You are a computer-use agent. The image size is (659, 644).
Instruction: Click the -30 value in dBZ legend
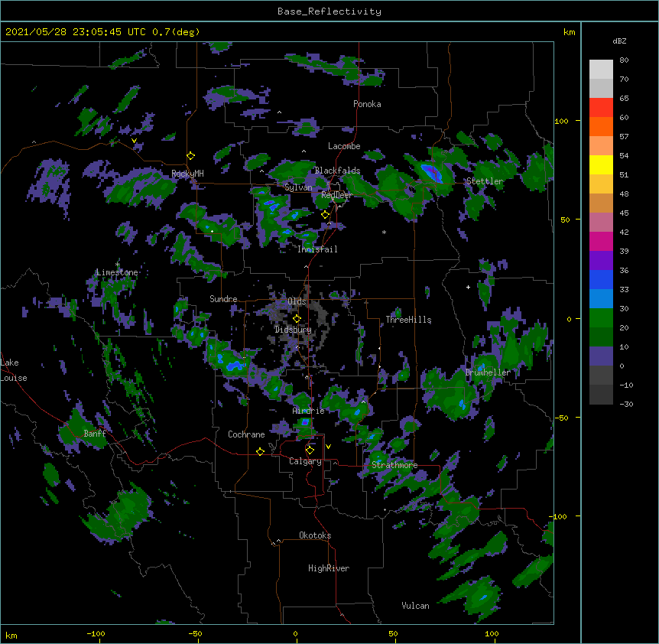point(626,404)
